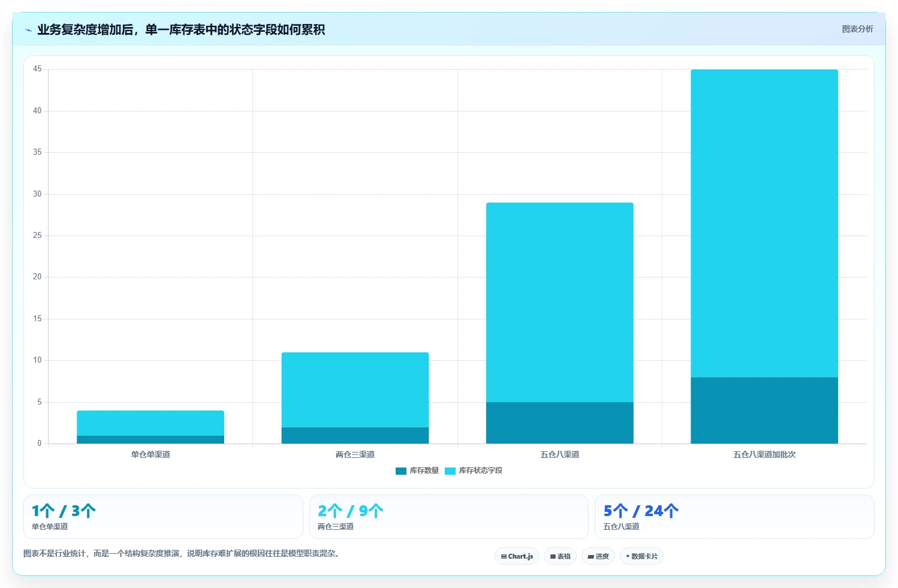Viewport: 898px width, 588px height.
Task: Click the y-axis value 30
Action: point(37,194)
